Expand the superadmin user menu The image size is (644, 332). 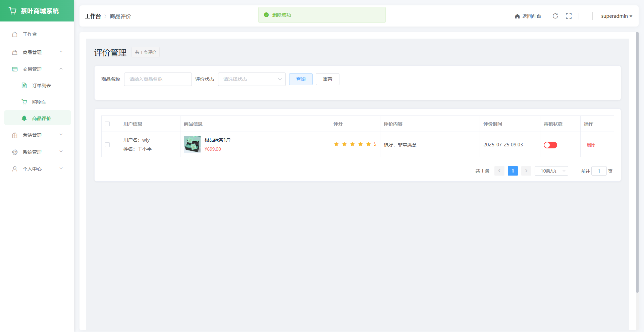616,16
